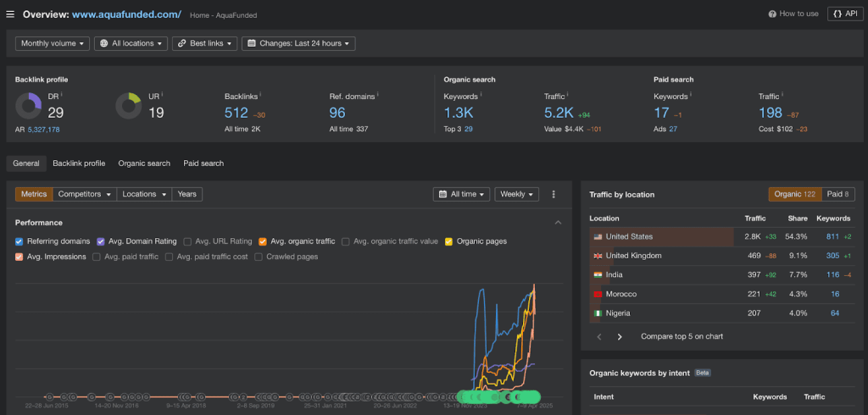Open the Competitors dropdown
The width and height of the screenshot is (868, 415).
tap(85, 194)
